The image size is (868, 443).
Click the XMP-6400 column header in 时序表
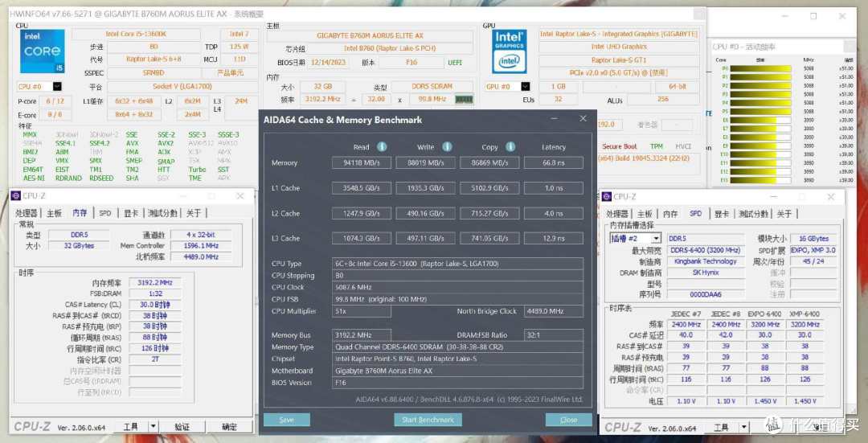point(805,314)
